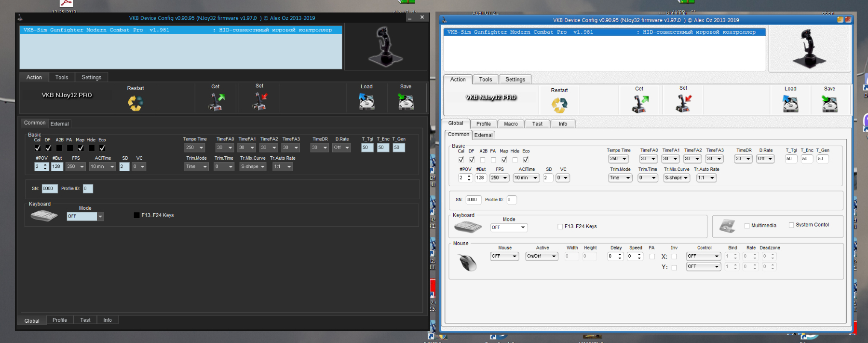The image size is (868, 343).
Task: Switch to Tools tab in dark window
Action: point(62,77)
